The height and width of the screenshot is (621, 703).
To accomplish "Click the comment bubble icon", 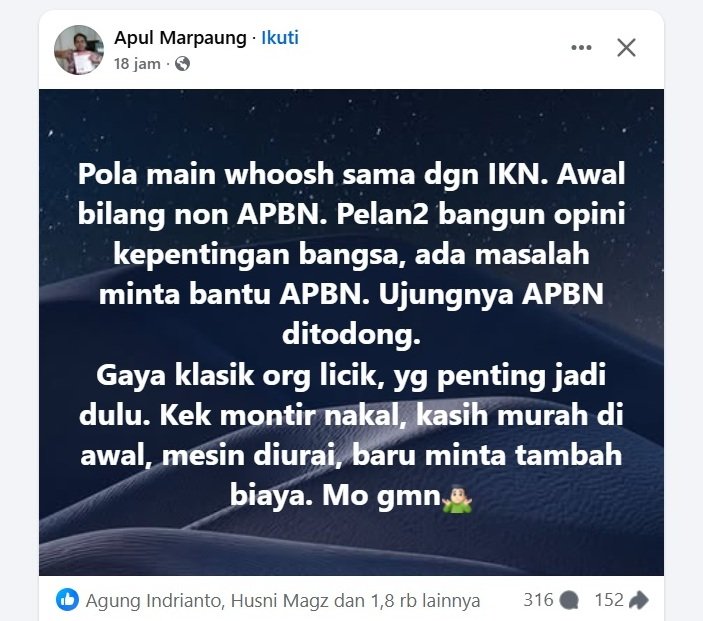I will click(569, 600).
